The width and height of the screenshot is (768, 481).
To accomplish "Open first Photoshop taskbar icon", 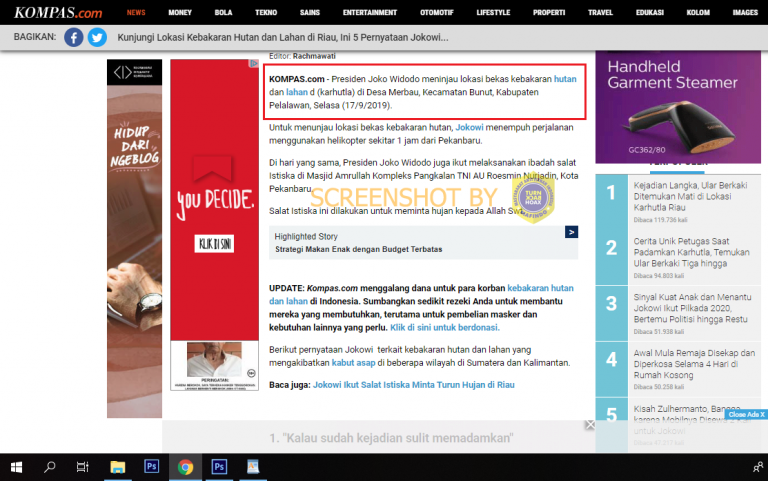I will (x=152, y=466).
